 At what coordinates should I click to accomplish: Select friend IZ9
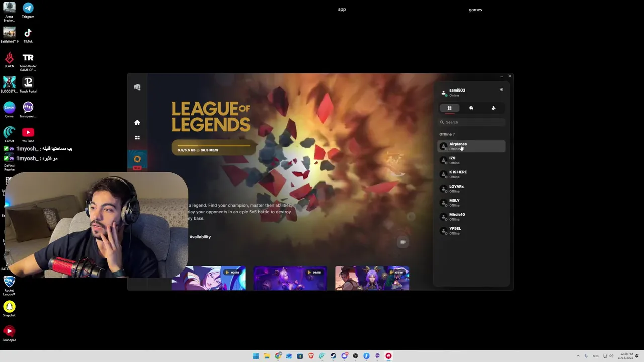point(471,160)
